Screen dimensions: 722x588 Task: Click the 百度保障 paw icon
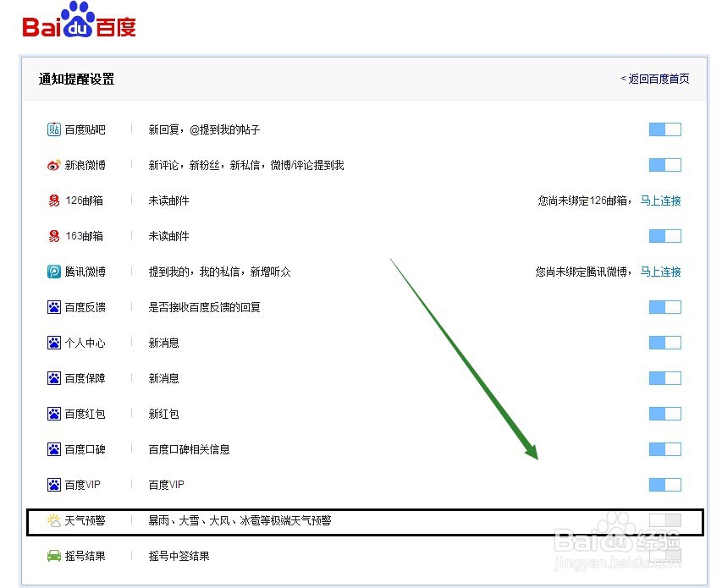tap(54, 378)
